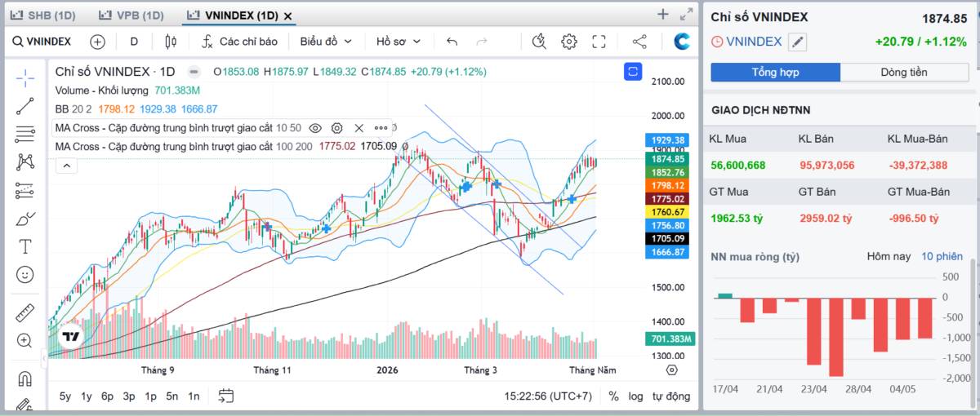Hide MA Cross 10 50 indicator
This screenshot has height=416, width=980.
click(x=315, y=127)
